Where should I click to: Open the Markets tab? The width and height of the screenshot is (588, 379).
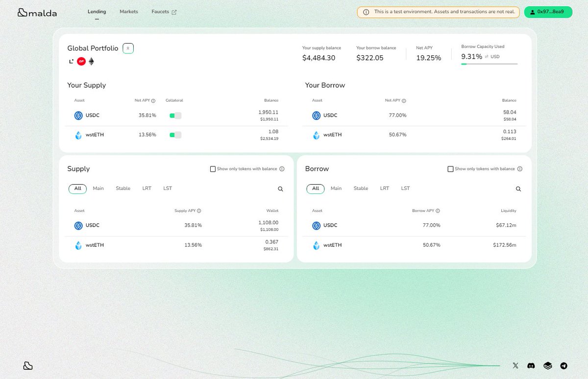click(129, 12)
